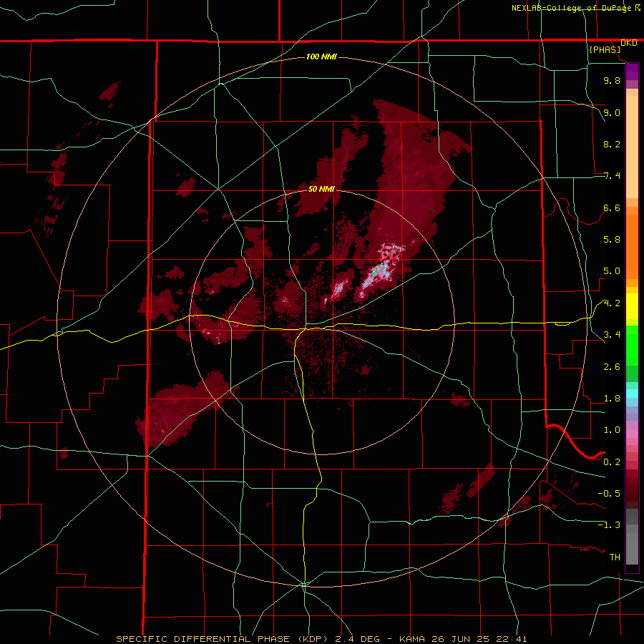Pick the pink band near 1.0 on the color bar
Image resolution: width=644 pixels, height=644 pixels.
pyautogui.click(x=632, y=434)
